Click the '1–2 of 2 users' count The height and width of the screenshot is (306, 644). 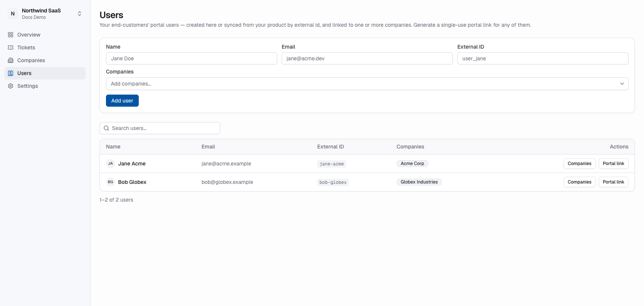(x=117, y=200)
